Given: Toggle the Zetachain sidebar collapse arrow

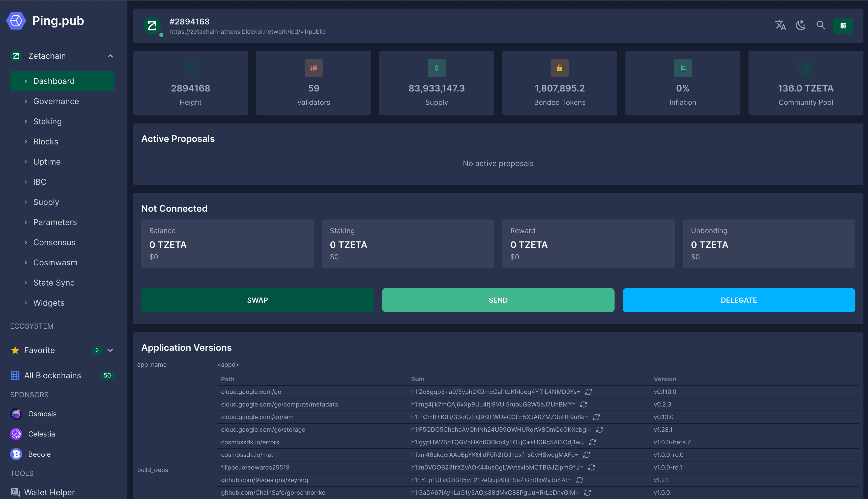Looking at the screenshot, I should click(x=110, y=56).
